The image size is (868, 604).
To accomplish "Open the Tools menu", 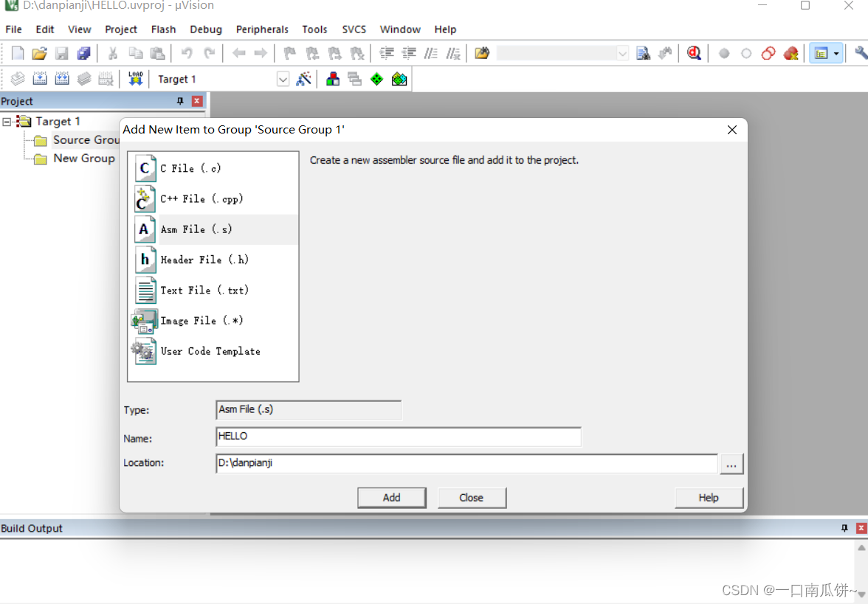I will (314, 29).
